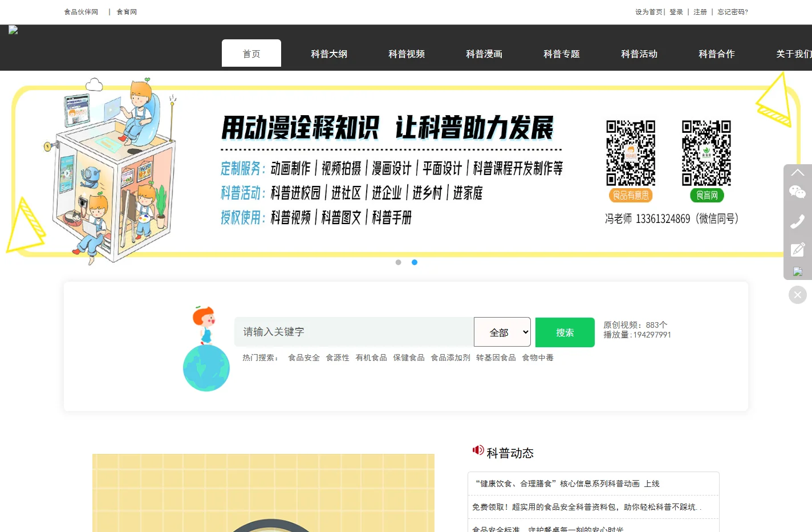Click the green 搜索 button
812x532 pixels.
coord(565,332)
